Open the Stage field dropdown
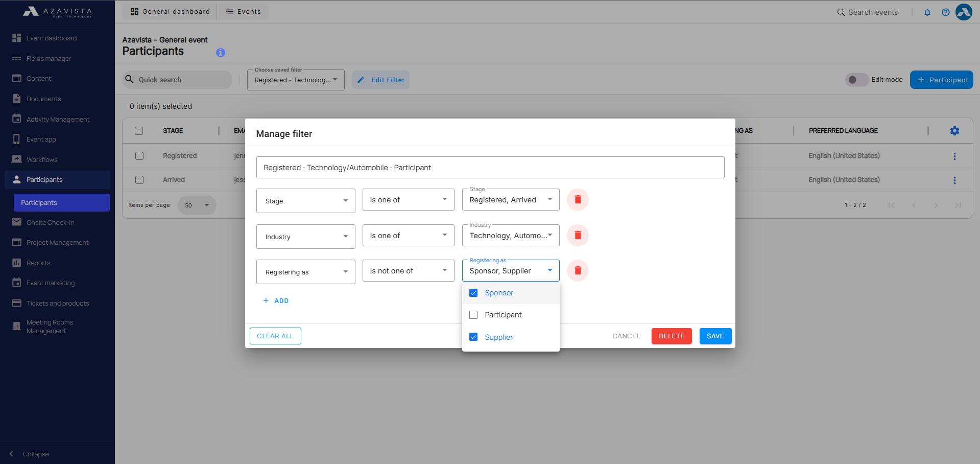 tap(305, 201)
